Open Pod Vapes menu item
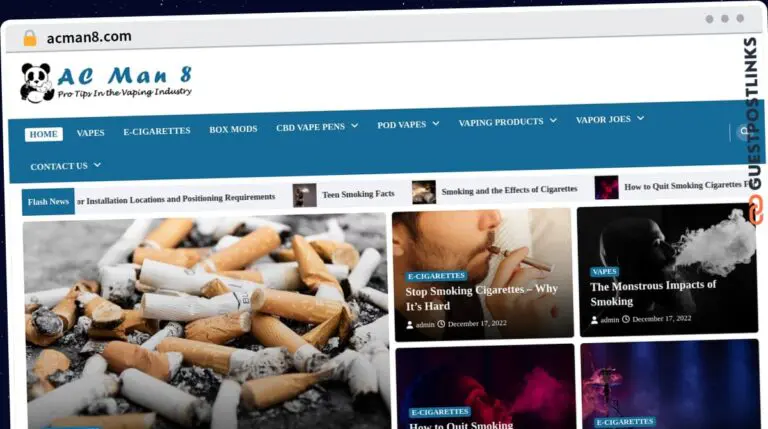 tap(402, 125)
